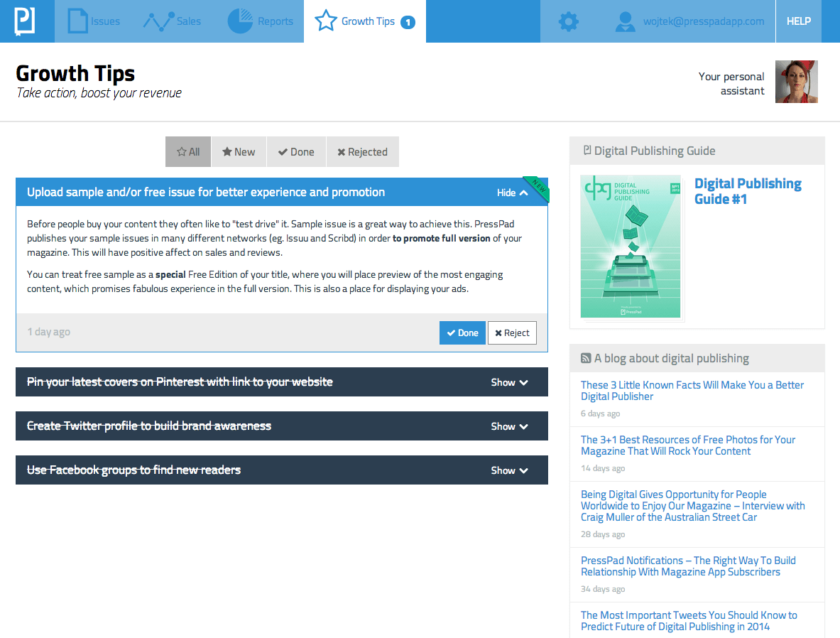This screenshot has height=638, width=840.
Task: Expand the Pinterest covers tip
Action: tap(509, 382)
